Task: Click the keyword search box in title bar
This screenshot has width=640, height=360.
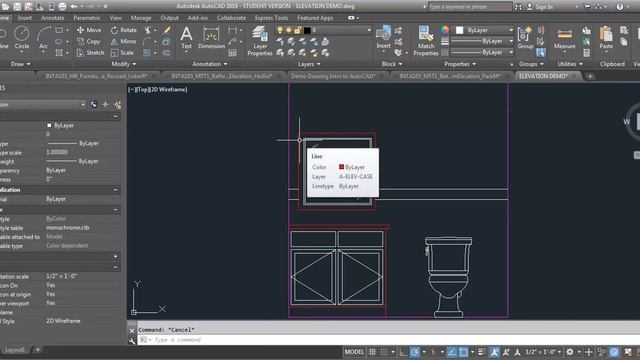Action: coord(470,7)
